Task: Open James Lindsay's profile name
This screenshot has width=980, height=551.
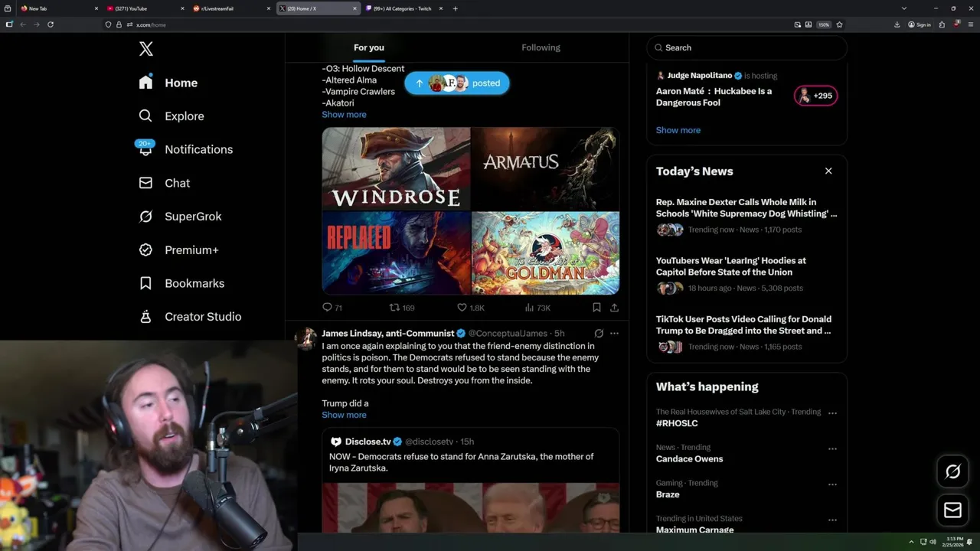Action: (x=388, y=334)
